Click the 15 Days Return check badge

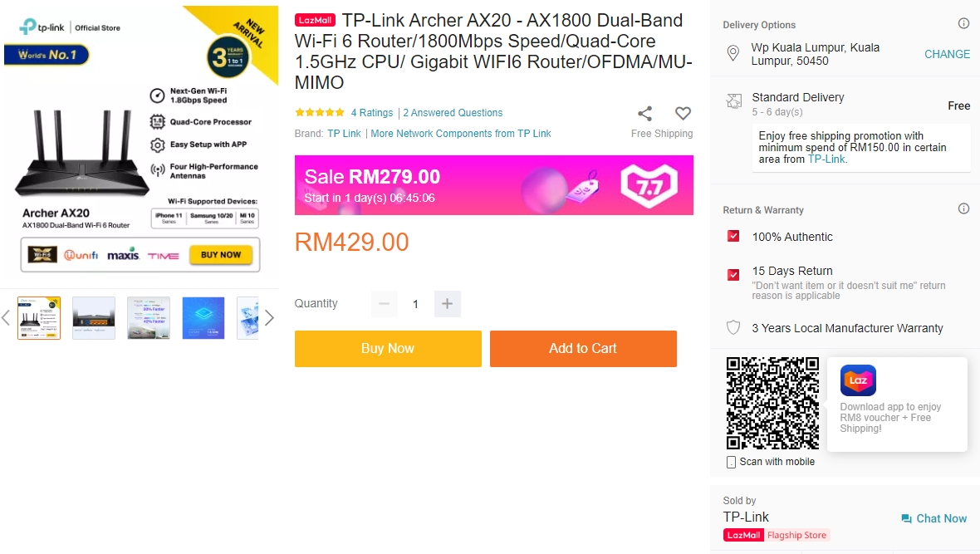click(733, 274)
